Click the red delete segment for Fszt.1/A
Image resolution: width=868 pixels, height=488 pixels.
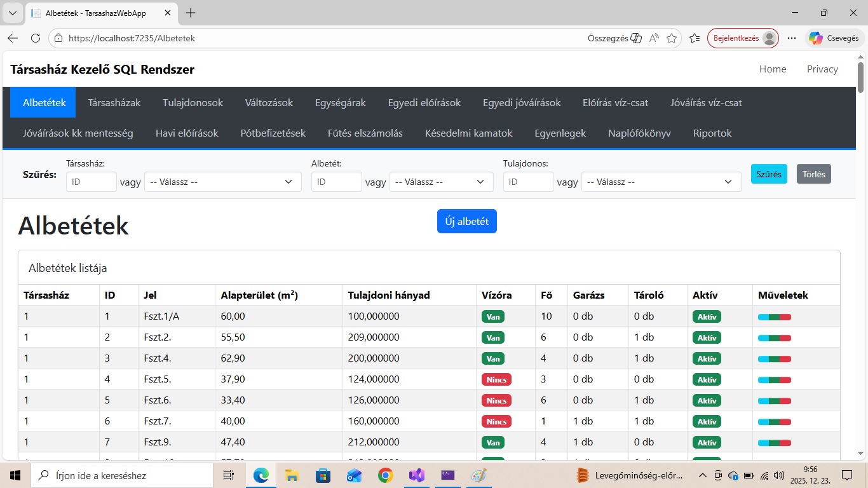tap(785, 316)
